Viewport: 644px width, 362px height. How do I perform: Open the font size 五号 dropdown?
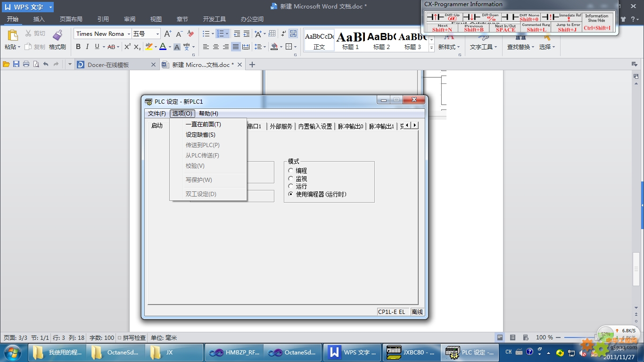pos(157,34)
